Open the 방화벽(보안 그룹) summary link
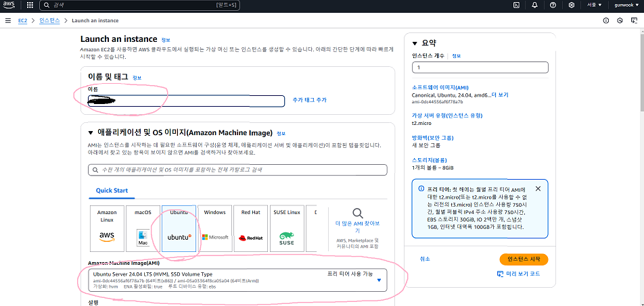 (433, 138)
